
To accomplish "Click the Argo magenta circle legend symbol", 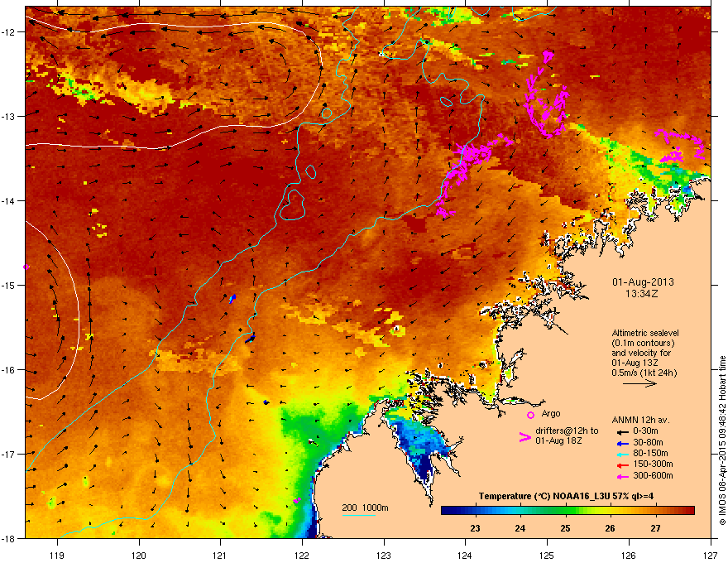I will (530, 415).
